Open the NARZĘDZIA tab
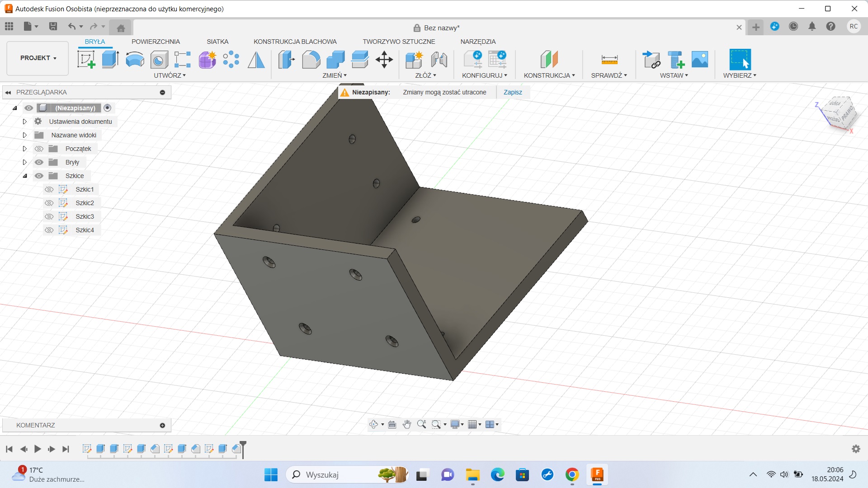This screenshot has height=488, width=868. pyautogui.click(x=477, y=41)
